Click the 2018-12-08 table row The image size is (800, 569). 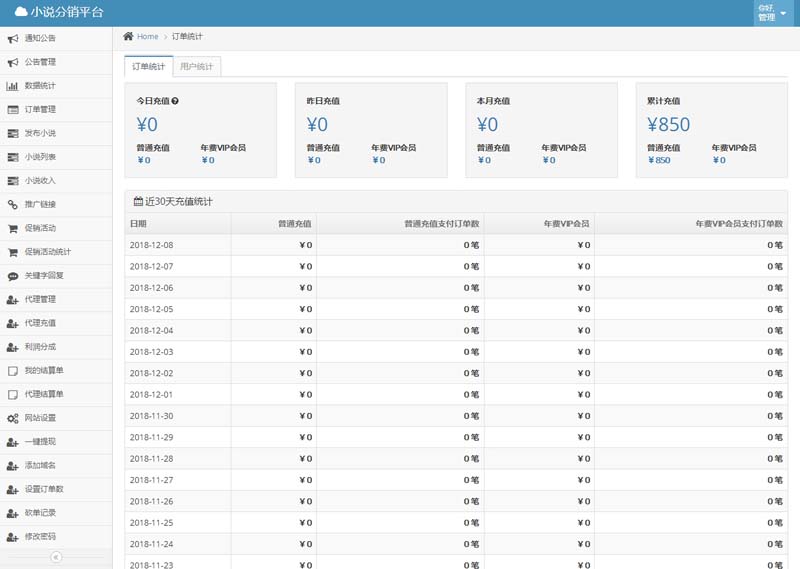pos(455,245)
